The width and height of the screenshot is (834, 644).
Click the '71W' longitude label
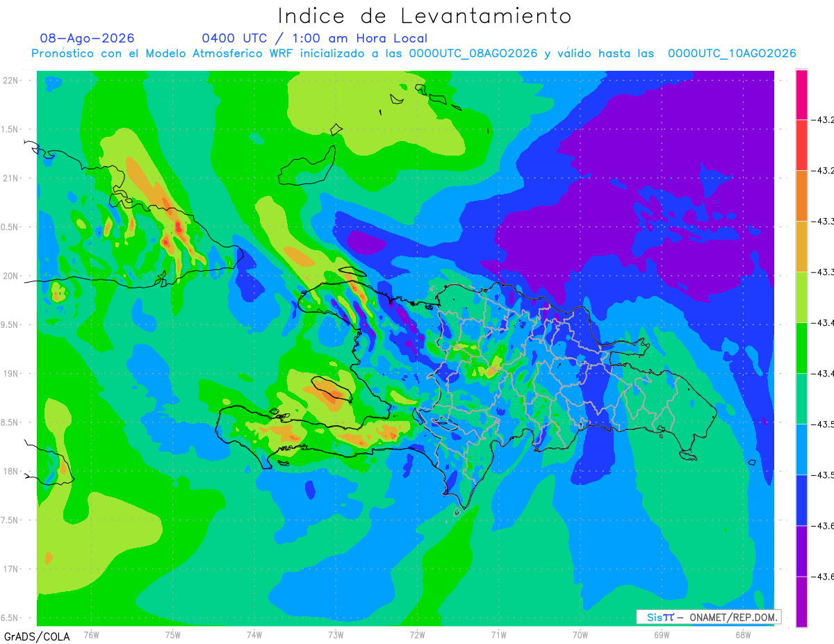point(498,634)
